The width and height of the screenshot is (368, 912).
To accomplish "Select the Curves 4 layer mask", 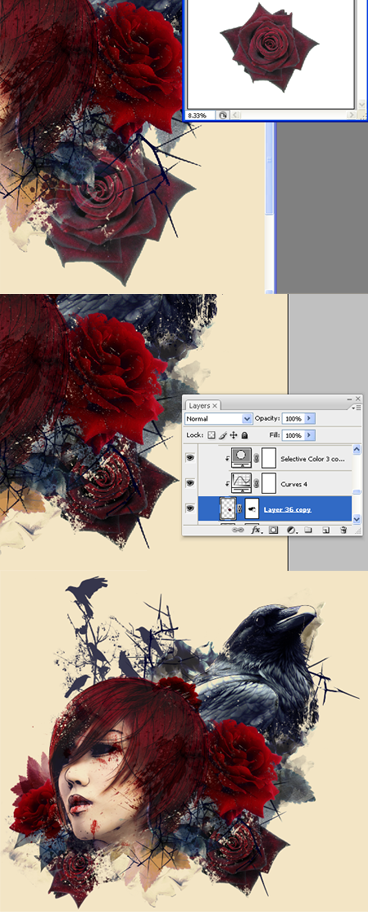I will point(269,483).
